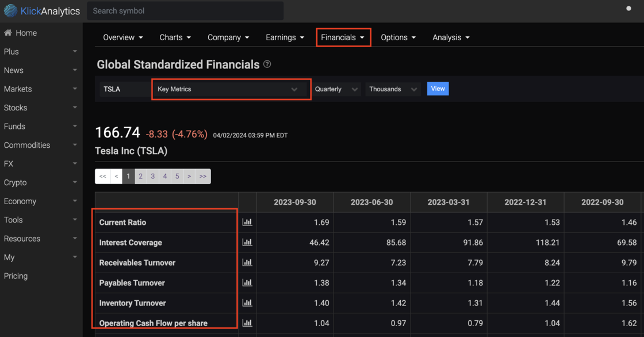
Task: Focus the Search symbol field
Action: [185, 11]
